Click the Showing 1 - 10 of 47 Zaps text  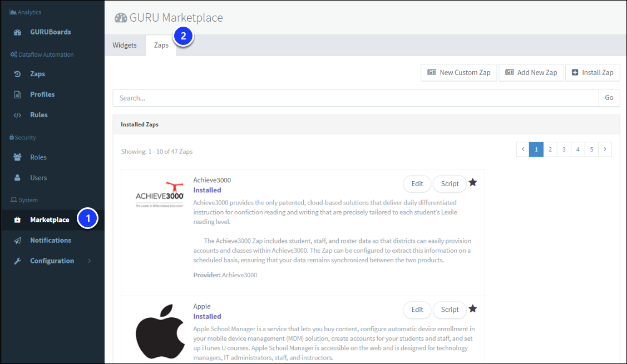click(x=157, y=152)
